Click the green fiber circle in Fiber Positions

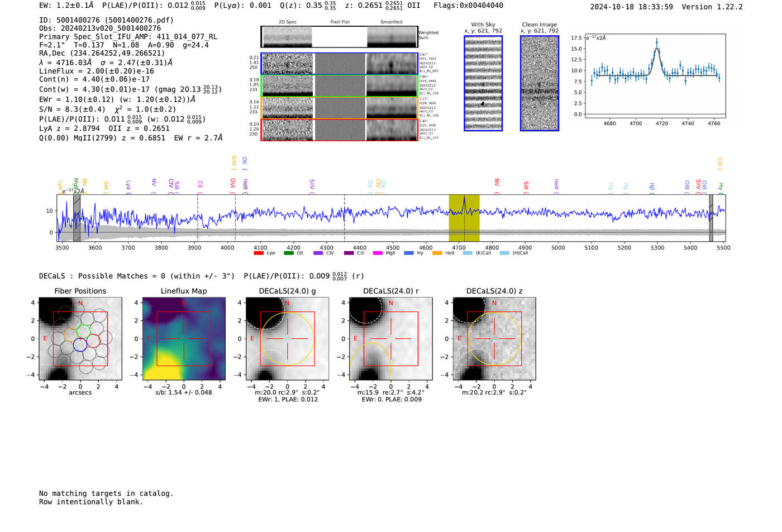(x=83, y=331)
